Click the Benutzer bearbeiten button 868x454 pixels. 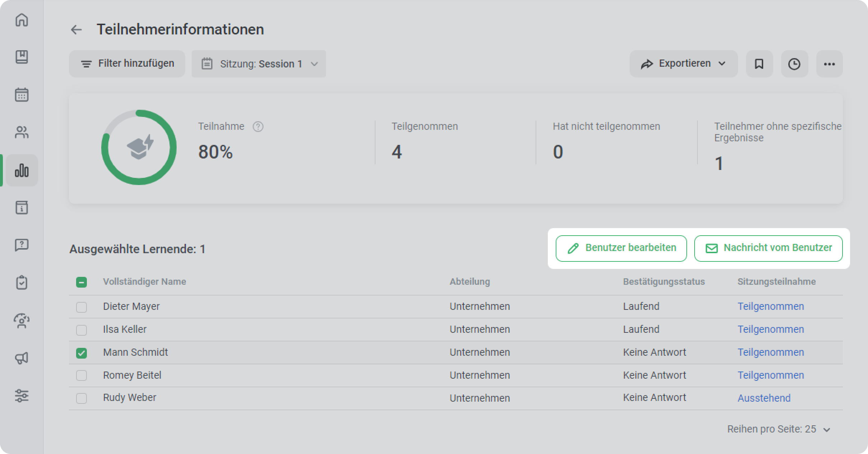[x=621, y=248]
